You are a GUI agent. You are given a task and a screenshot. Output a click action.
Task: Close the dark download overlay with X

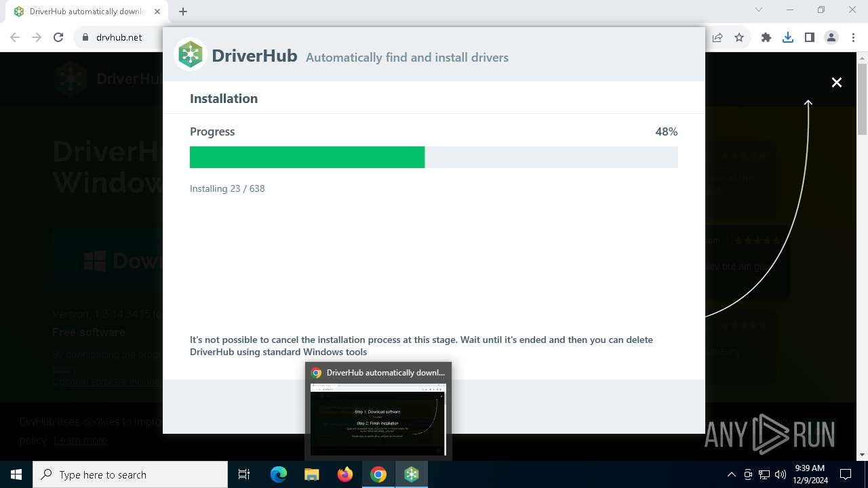[837, 82]
